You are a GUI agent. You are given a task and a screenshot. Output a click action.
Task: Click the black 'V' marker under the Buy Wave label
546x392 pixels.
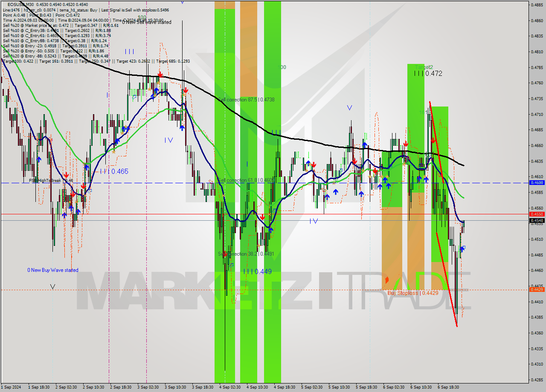[x=52, y=287]
